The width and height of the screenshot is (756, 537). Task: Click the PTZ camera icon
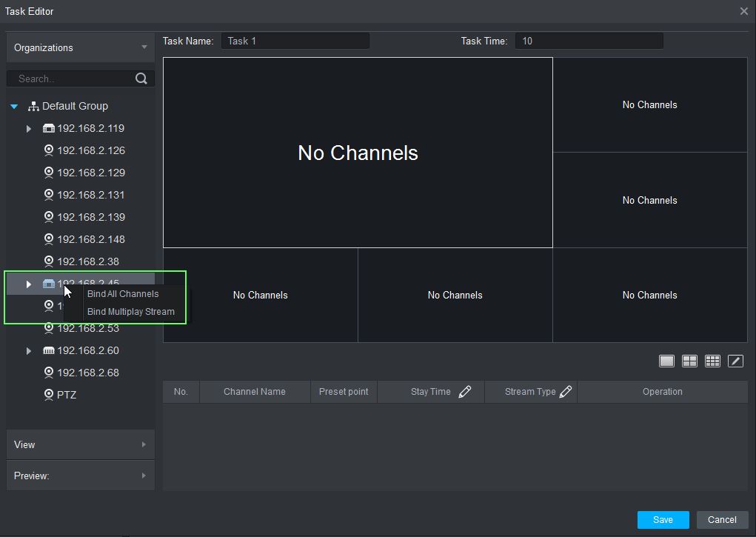click(x=49, y=395)
